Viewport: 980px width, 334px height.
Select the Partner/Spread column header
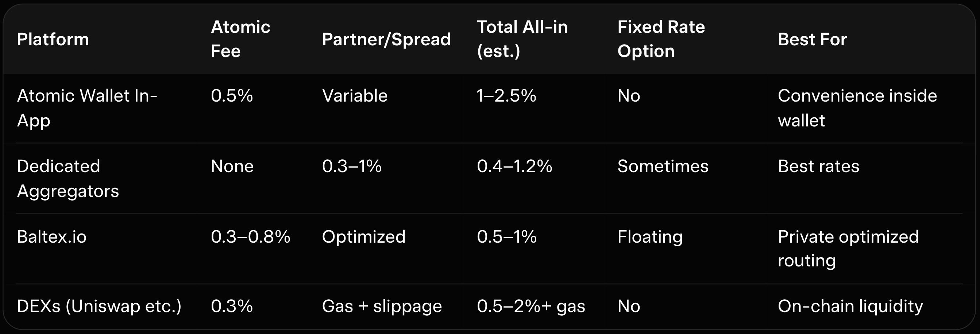(x=386, y=39)
